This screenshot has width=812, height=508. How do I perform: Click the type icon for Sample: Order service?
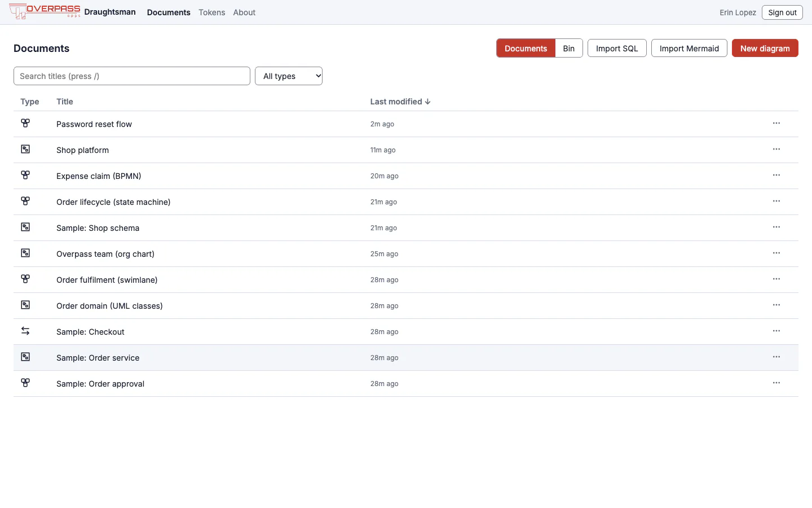pos(25,357)
